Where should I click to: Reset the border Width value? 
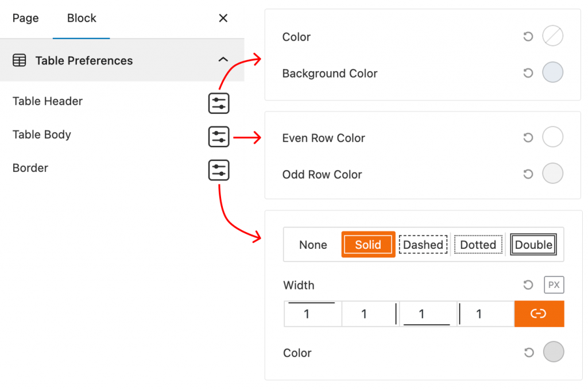[528, 285]
